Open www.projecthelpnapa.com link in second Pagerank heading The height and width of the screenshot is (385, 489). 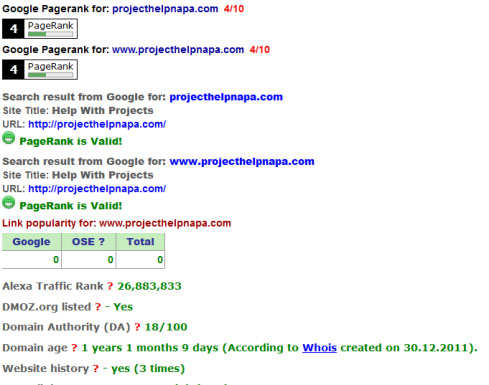(x=178, y=50)
